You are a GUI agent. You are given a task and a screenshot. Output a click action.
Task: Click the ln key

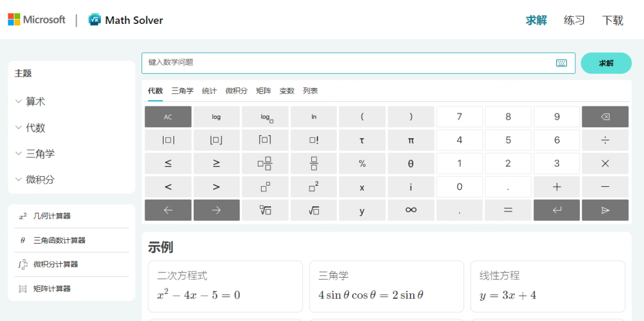pos(314,116)
